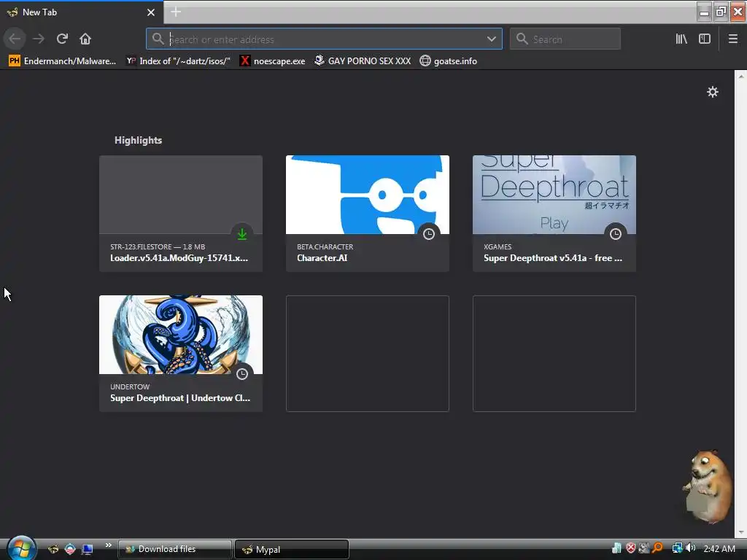Click the BETA.CHARACTER source label
The image size is (747, 560).
coord(325,246)
